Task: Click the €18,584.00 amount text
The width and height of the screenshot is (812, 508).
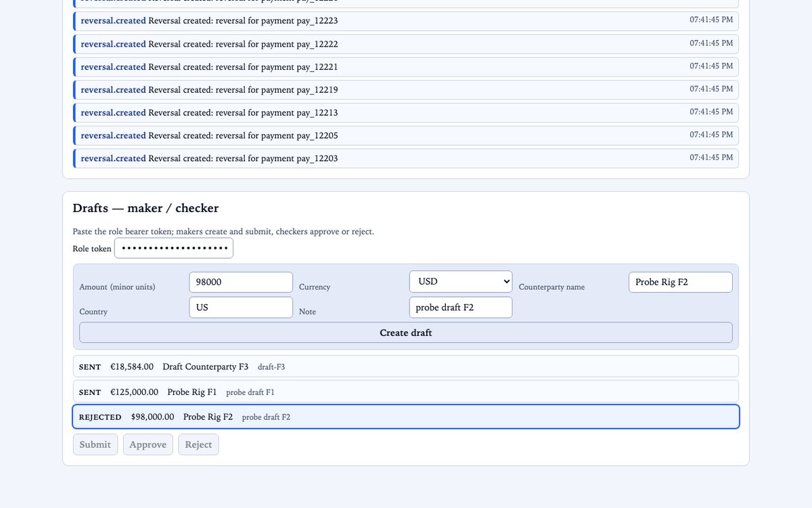Action: point(132,366)
